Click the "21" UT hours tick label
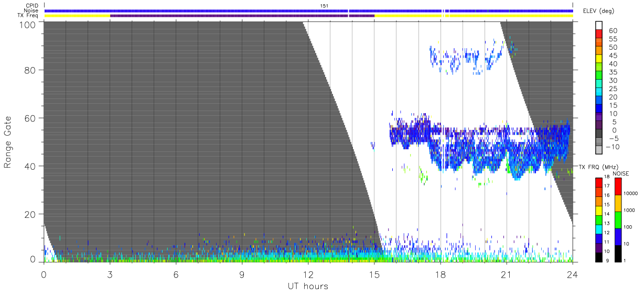 coord(507,274)
